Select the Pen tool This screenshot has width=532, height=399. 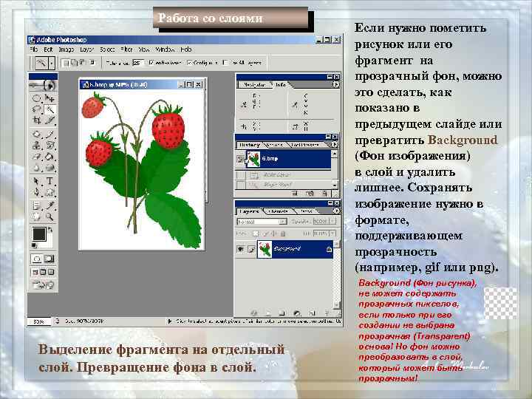coord(36,192)
